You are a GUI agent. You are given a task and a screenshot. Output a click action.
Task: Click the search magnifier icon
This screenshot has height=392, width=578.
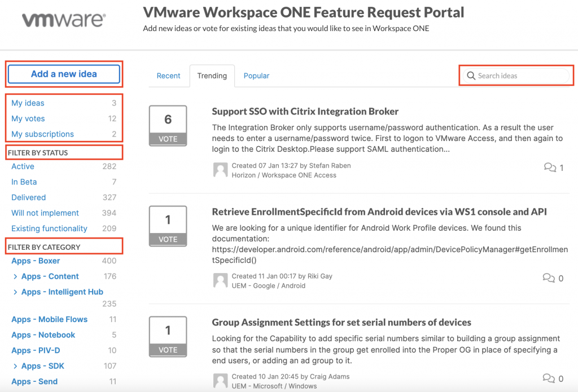(x=470, y=76)
